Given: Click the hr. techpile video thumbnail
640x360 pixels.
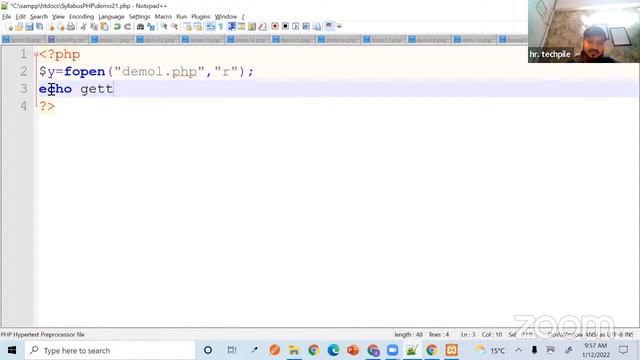Looking at the screenshot, I should click(584, 31).
